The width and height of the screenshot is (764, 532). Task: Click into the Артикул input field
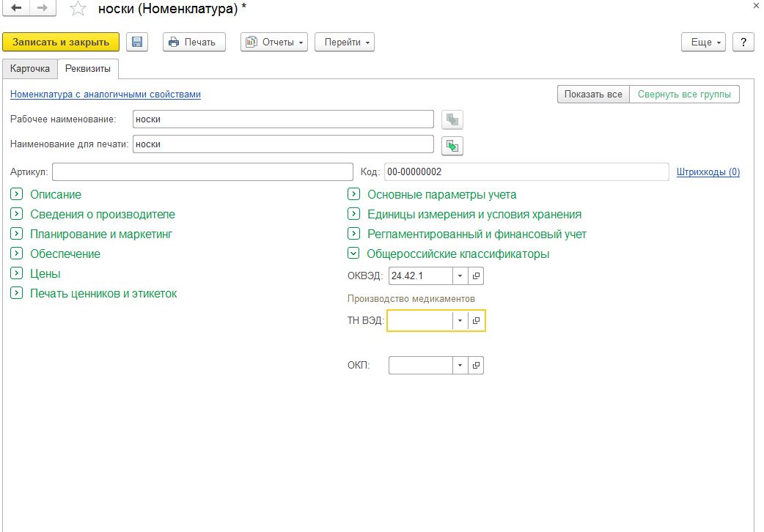click(x=202, y=172)
